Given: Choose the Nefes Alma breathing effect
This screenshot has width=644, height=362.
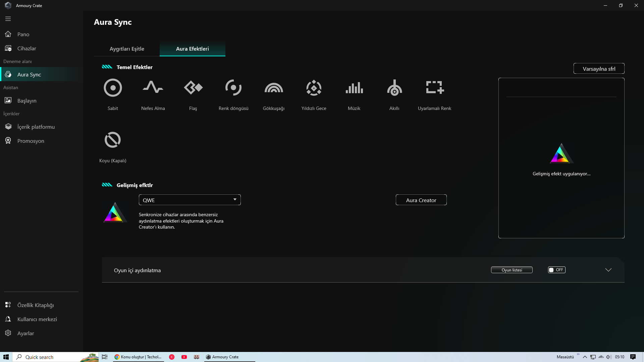Looking at the screenshot, I should click(x=153, y=88).
